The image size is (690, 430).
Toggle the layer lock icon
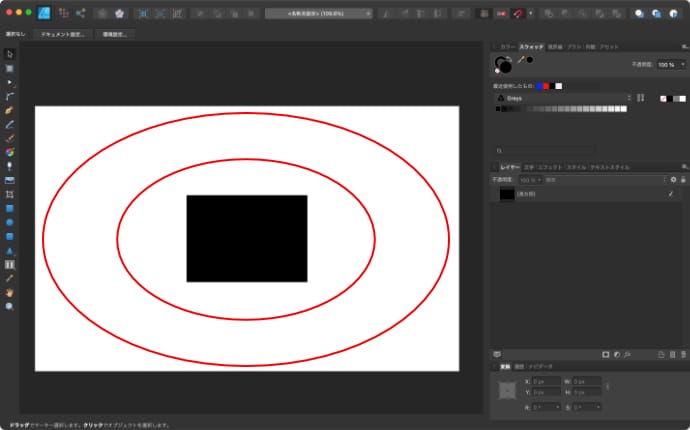[x=682, y=179]
